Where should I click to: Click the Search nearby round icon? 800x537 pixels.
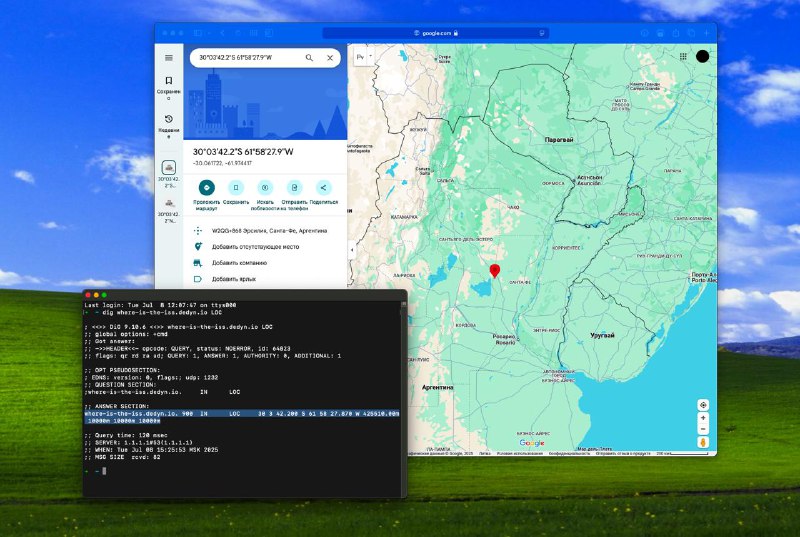tap(265, 188)
